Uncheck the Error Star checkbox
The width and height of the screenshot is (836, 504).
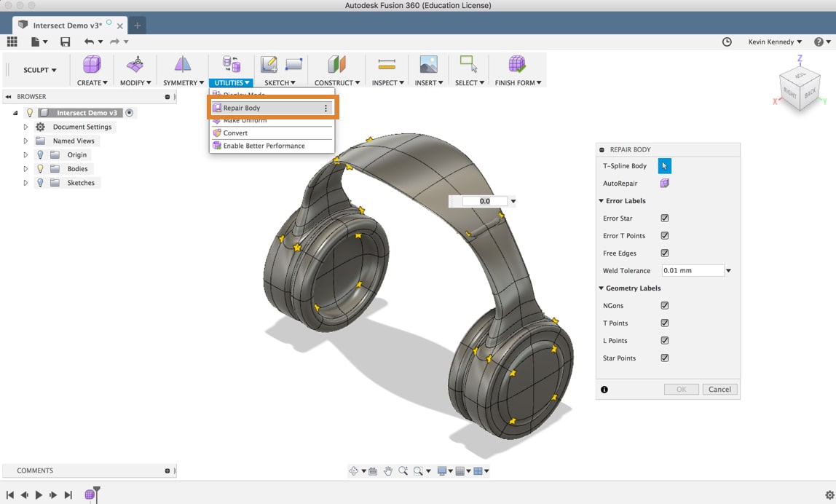pyautogui.click(x=663, y=218)
